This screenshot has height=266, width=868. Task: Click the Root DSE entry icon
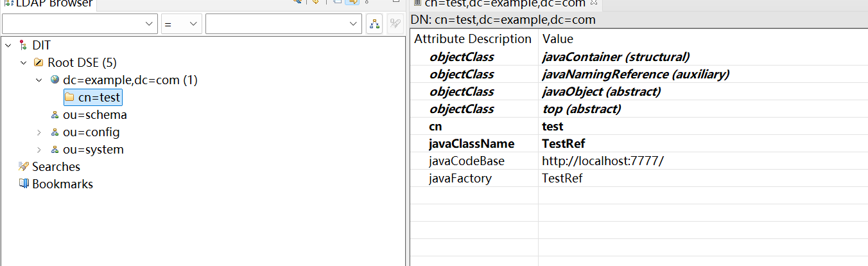tap(39, 63)
